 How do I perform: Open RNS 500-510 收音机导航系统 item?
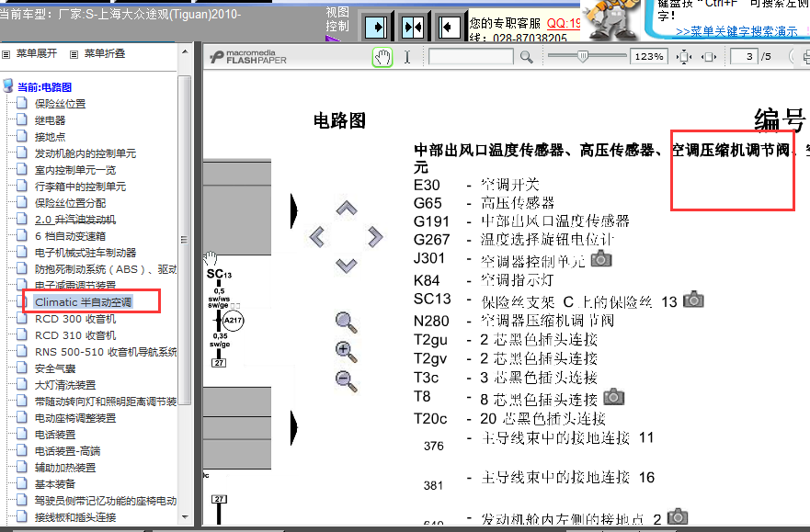[x=106, y=352]
